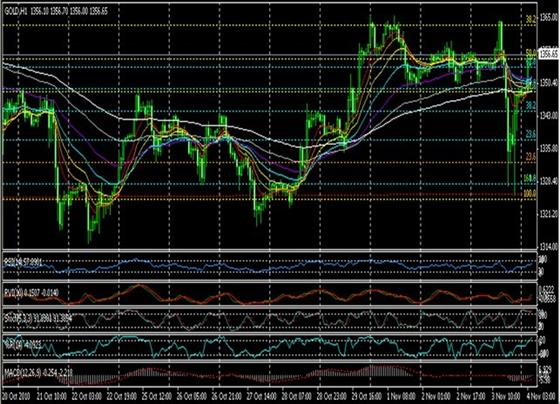Click the 27 Oct 14:00 time label
560x404 pixels.
[262, 396]
